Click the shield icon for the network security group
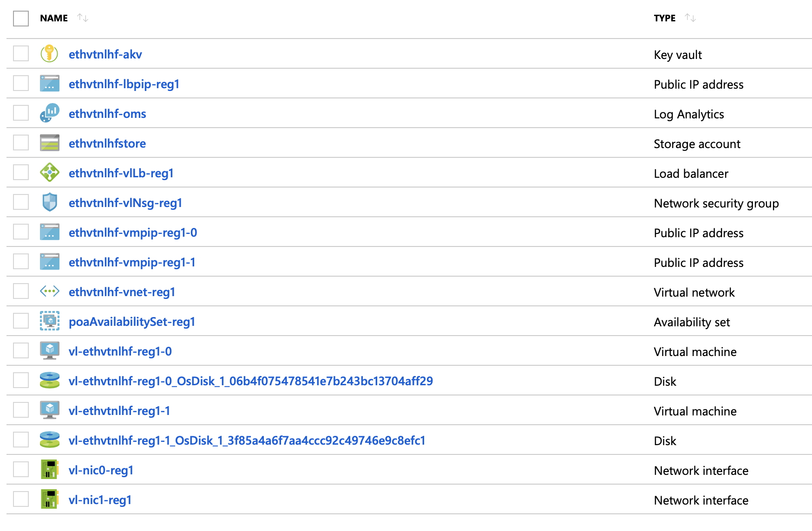The image size is (812, 531). 49,202
